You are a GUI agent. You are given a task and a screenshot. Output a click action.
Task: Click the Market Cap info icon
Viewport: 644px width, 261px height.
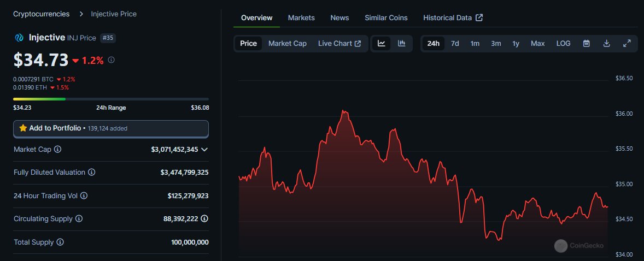pos(57,150)
